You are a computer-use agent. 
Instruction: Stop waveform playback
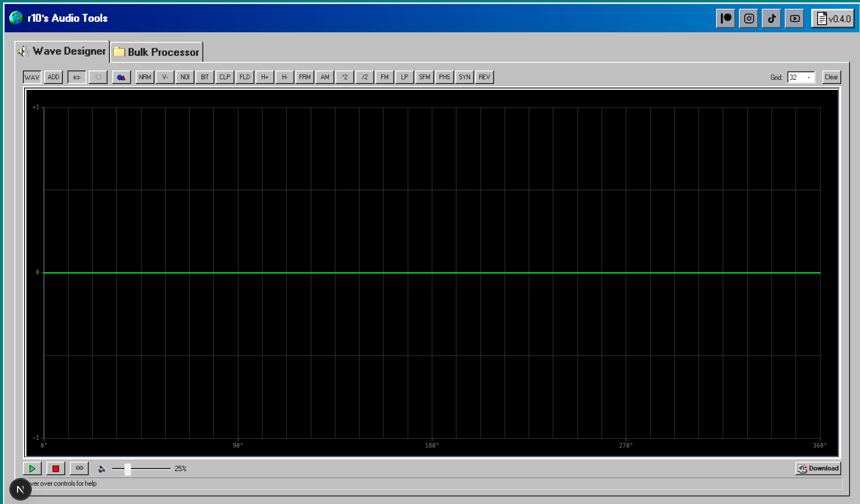pos(56,468)
